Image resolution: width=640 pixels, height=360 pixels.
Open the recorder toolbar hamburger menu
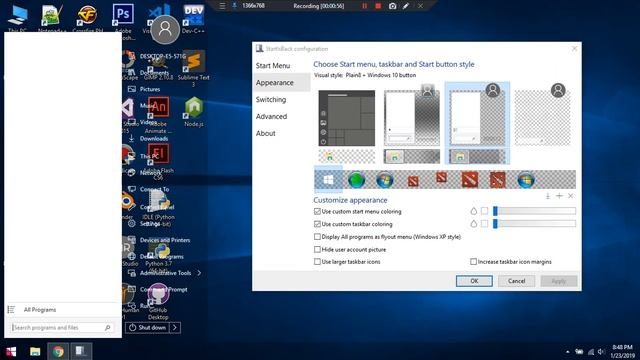tap(222, 6)
